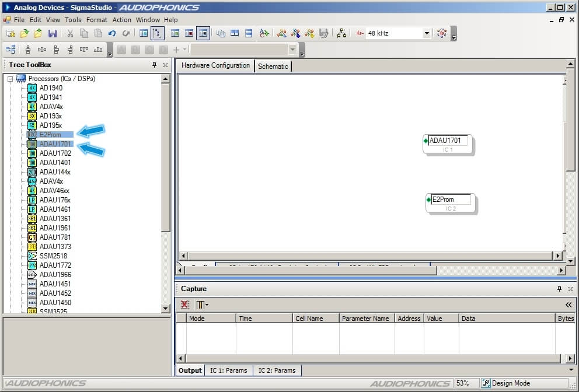
Task: Click the align bottom edges icon
Action: pos(98,50)
